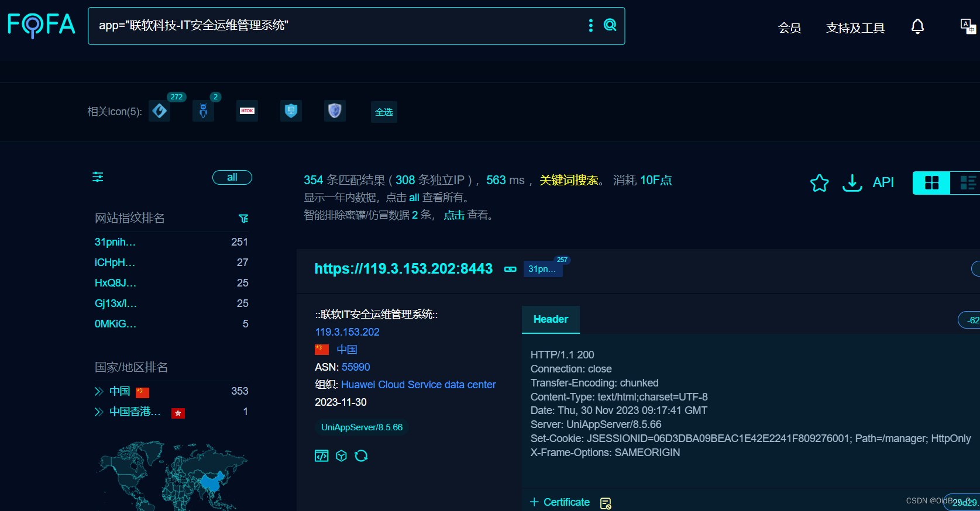This screenshot has width=980, height=511.
Task: Download results with download icon
Action: pyautogui.click(x=852, y=183)
